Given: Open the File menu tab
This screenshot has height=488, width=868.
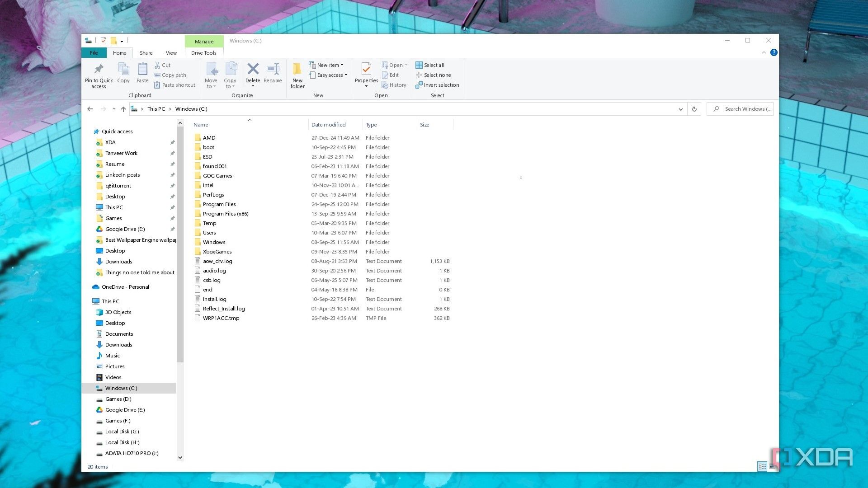Looking at the screenshot, I should click(94, 53).
